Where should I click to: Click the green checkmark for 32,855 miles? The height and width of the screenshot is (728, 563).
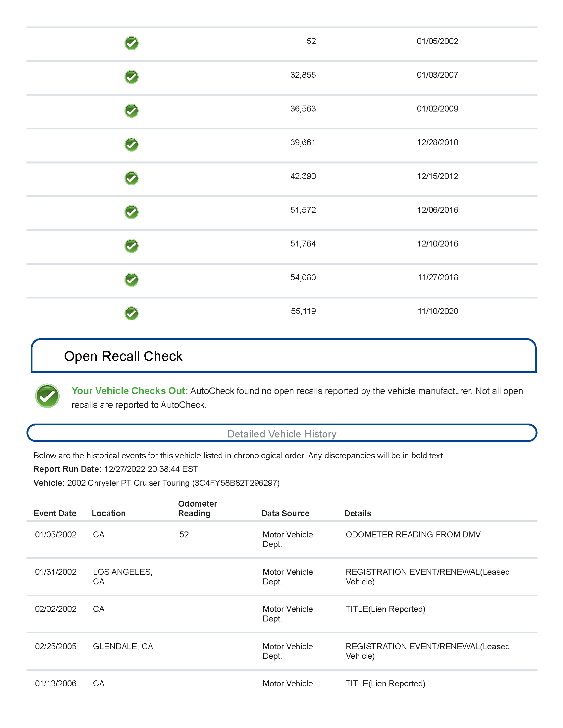coord(131,77)
